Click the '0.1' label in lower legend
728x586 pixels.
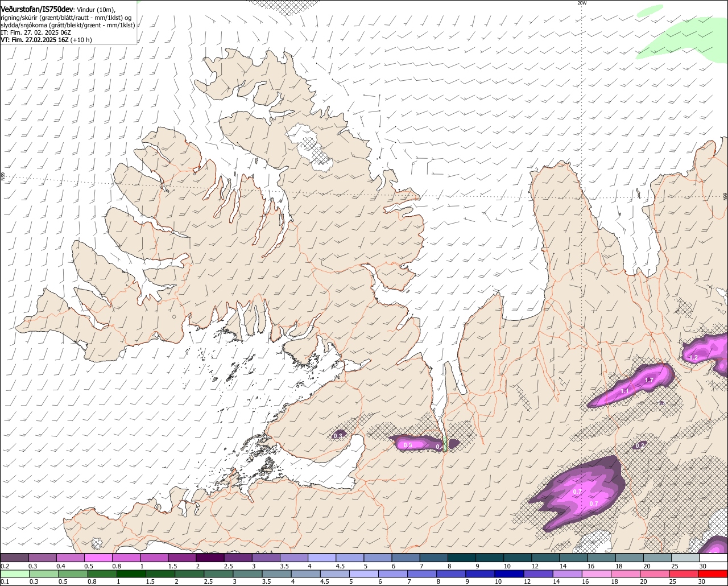pyautogui.click(x=5, y=581)
